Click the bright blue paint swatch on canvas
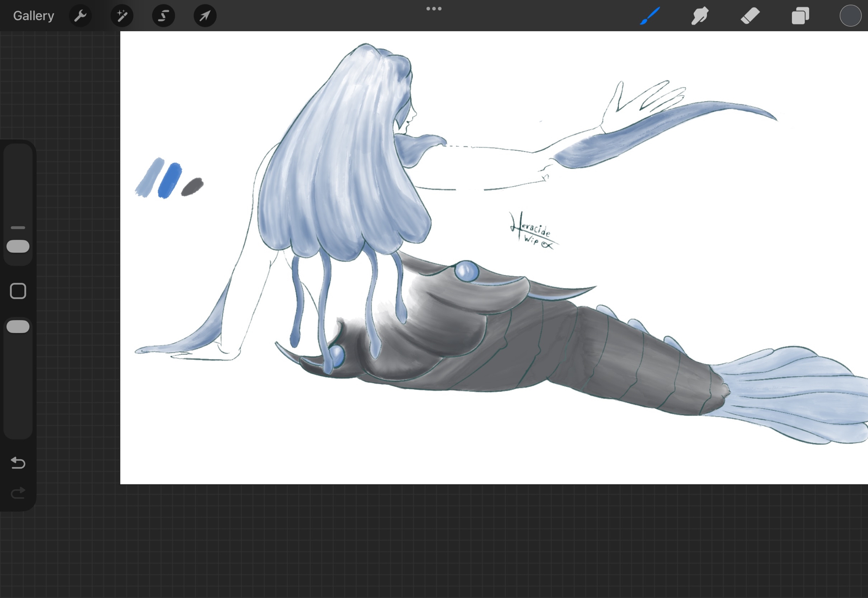The image size is (868, 598). pos(170,181)
